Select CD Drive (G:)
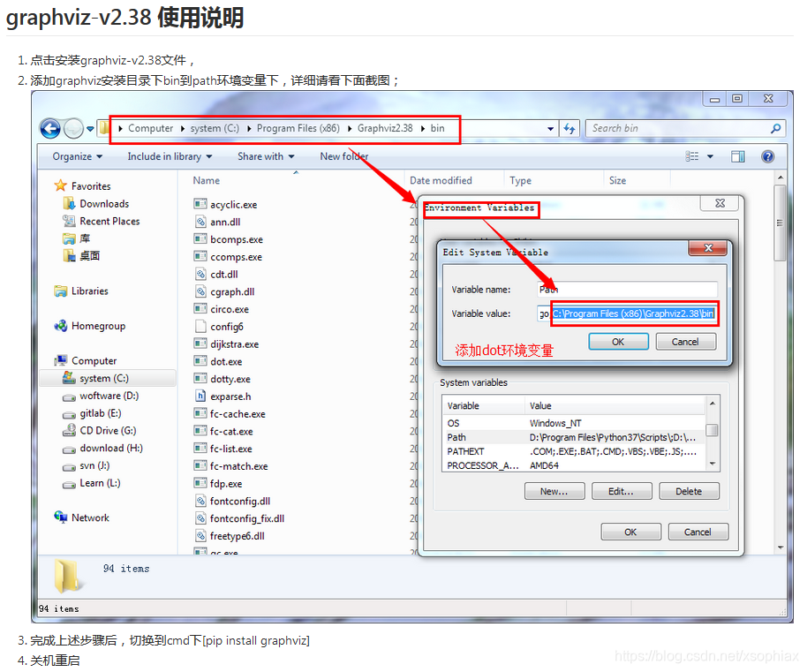Image resolution: width=807 pixels, height=672 pixels. 100,431
